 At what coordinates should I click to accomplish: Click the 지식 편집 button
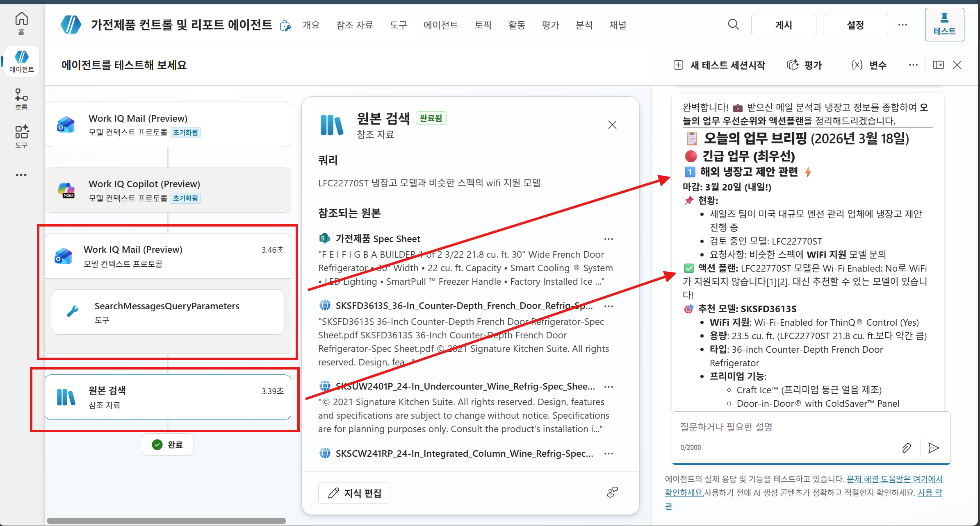pyautogui.click(x=354, y=493)
